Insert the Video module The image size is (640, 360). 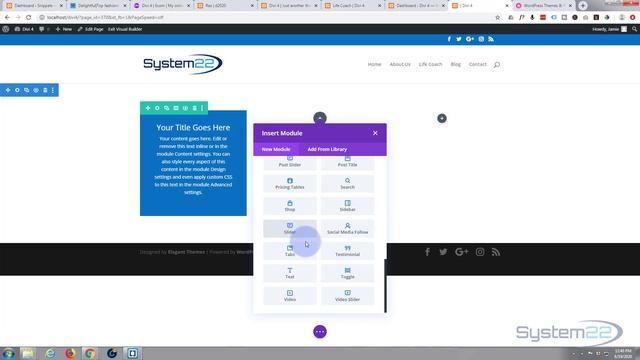tap(290, 296)
